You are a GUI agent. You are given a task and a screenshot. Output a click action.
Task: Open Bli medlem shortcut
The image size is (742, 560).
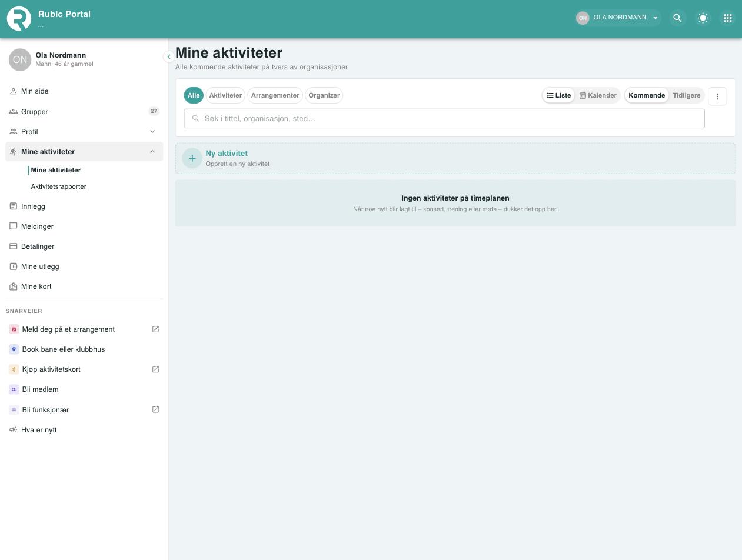coord(84,389)
